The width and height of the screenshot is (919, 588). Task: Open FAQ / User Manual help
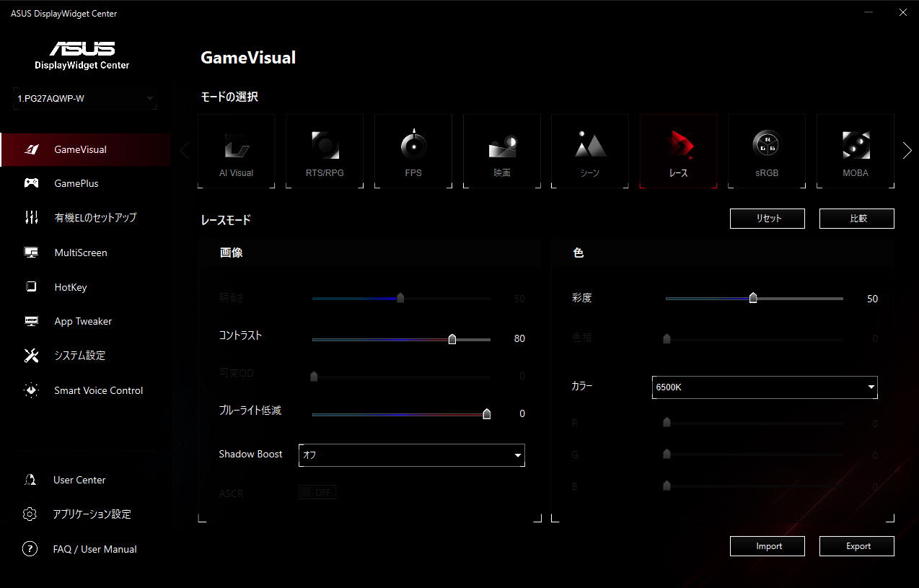[x=94, y=549]
